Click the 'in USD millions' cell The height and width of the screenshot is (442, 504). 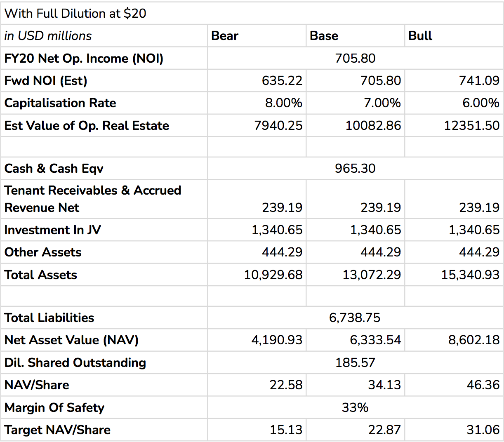104,35
